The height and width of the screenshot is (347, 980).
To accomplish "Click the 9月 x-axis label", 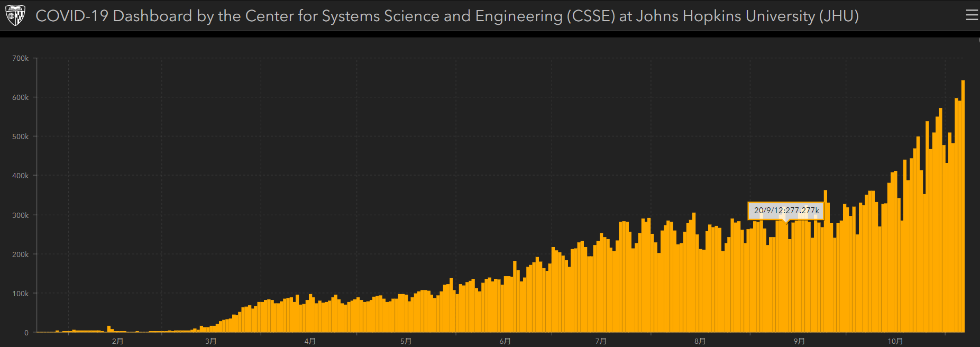I will 799,341.
